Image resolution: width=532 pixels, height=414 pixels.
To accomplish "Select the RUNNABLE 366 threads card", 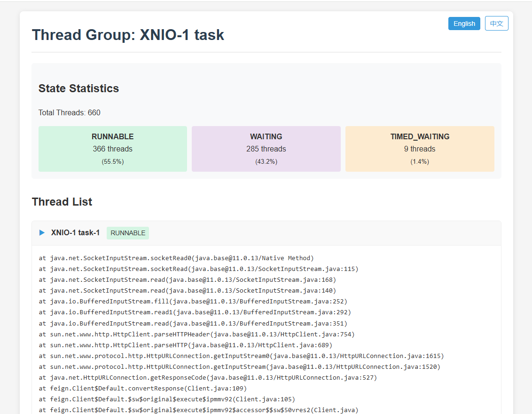I will [x=113, y=149].
